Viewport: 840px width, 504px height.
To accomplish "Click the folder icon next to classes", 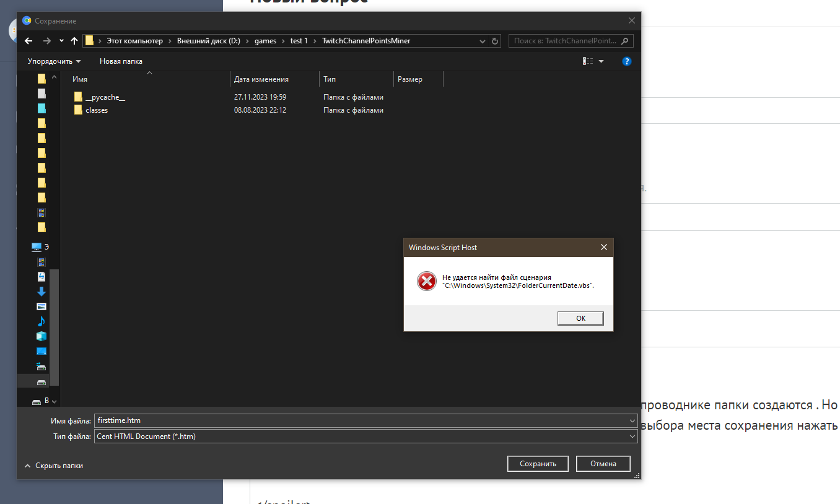I will (78, 110).
